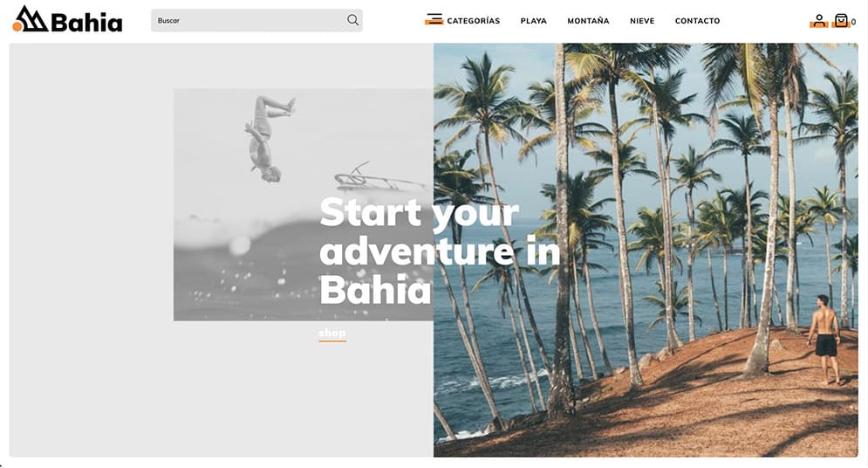Click the palm tree beach photo
Screen dimensions: 868x468
pyautogui.click(x=646, y=250)
